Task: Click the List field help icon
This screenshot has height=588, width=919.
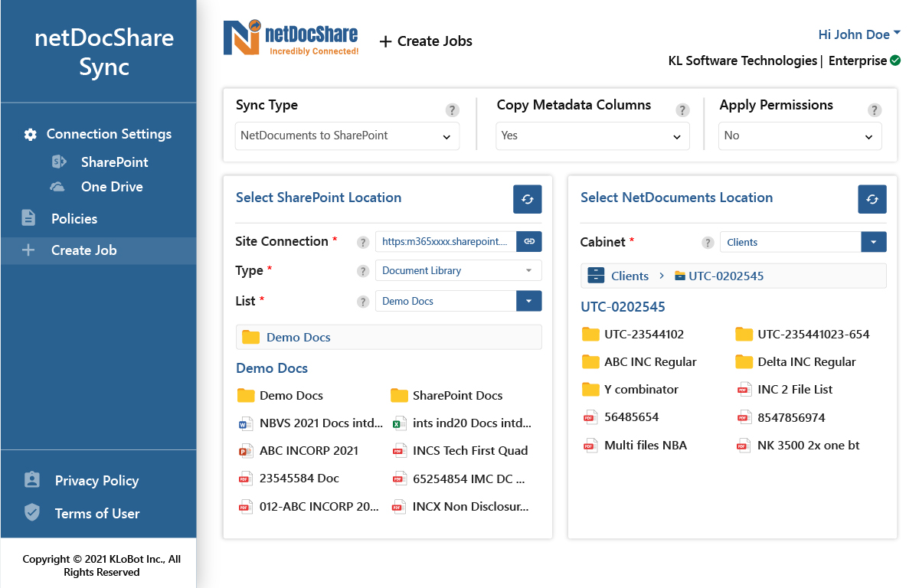Action: tap(364, 302)
